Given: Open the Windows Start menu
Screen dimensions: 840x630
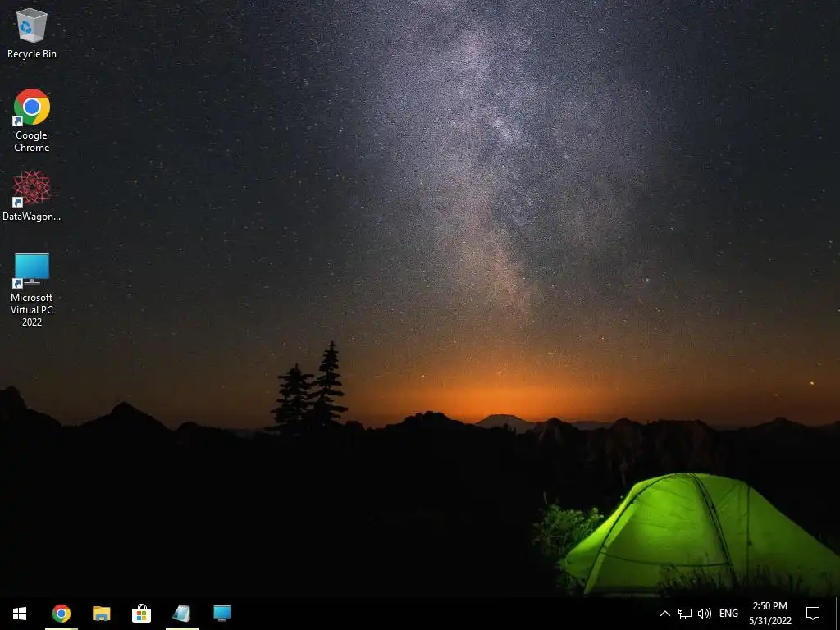Looking at the screenshot, I should click(20, 614).
